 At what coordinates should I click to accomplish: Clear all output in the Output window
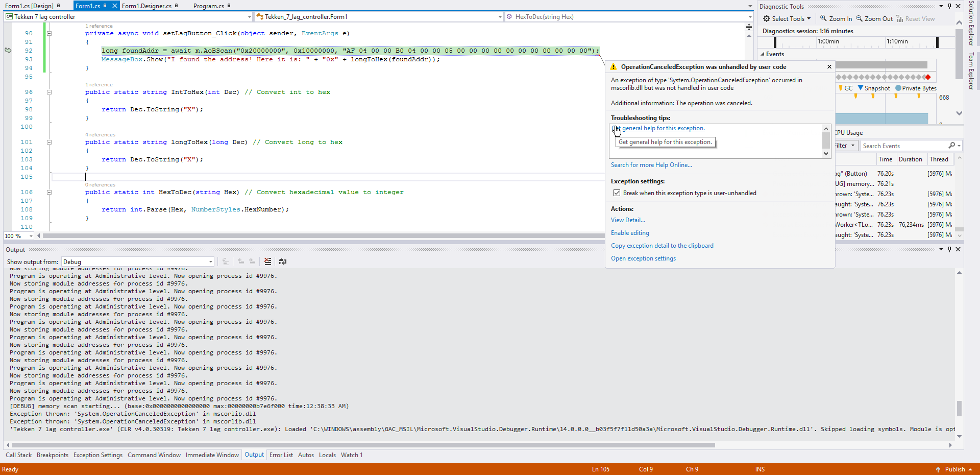pos(268,262)
